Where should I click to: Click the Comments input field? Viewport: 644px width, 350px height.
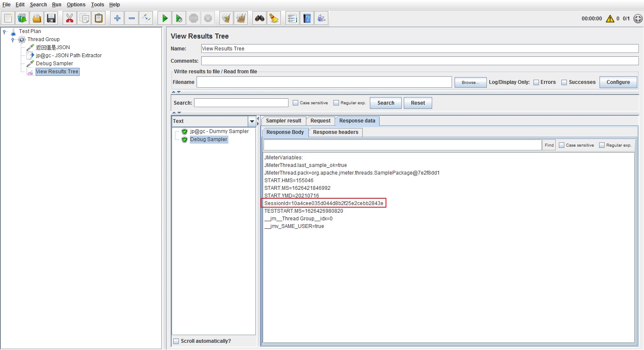419,61
